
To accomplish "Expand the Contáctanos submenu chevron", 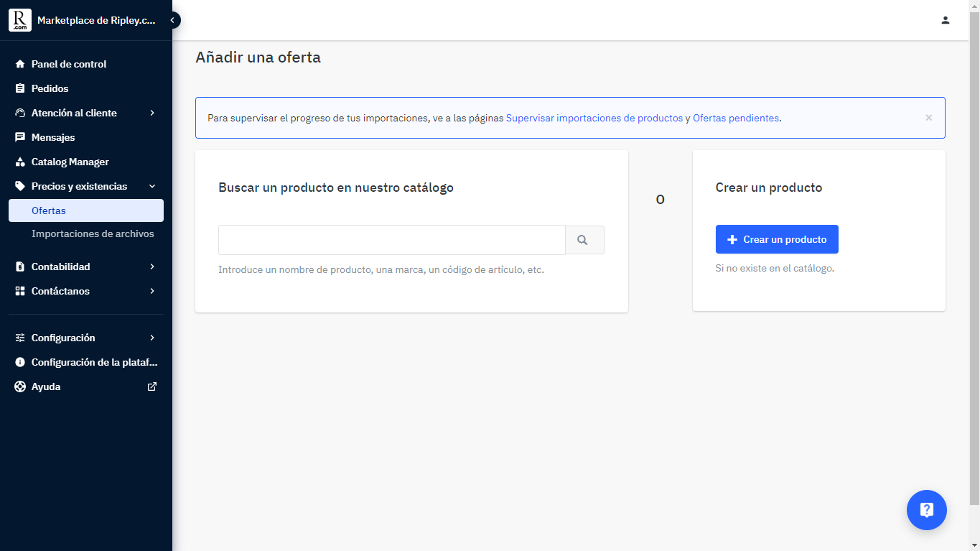I will [x=152, y=291].
